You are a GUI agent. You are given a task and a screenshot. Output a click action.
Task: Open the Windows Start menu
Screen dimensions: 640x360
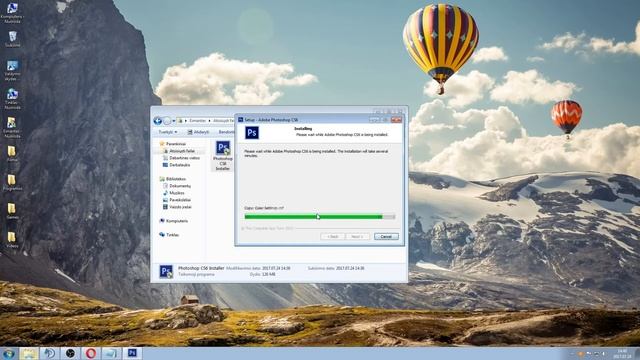click(8, 353)
